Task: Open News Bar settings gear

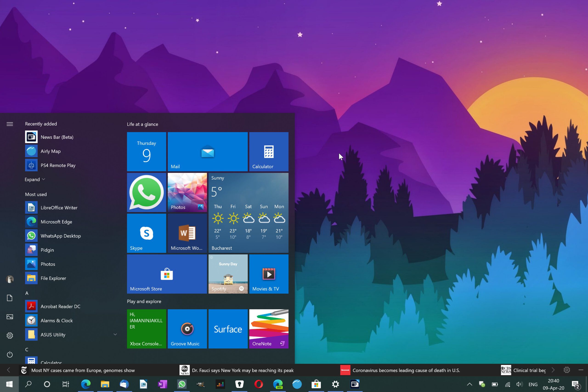Action: click(x=567, y=370)
